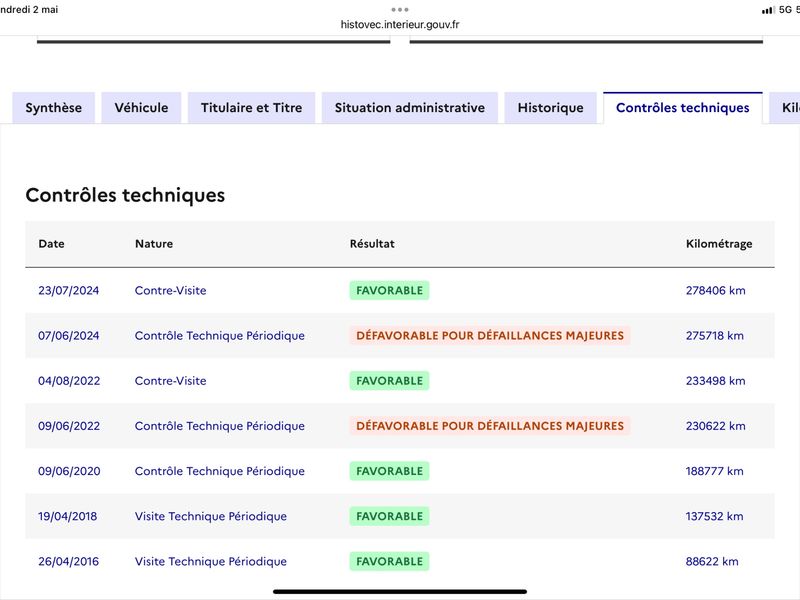This screenshot has height=600, width=800.
Task: Click the FAVORABLE badge for 04/08/2022
Action: coord(389,381)
